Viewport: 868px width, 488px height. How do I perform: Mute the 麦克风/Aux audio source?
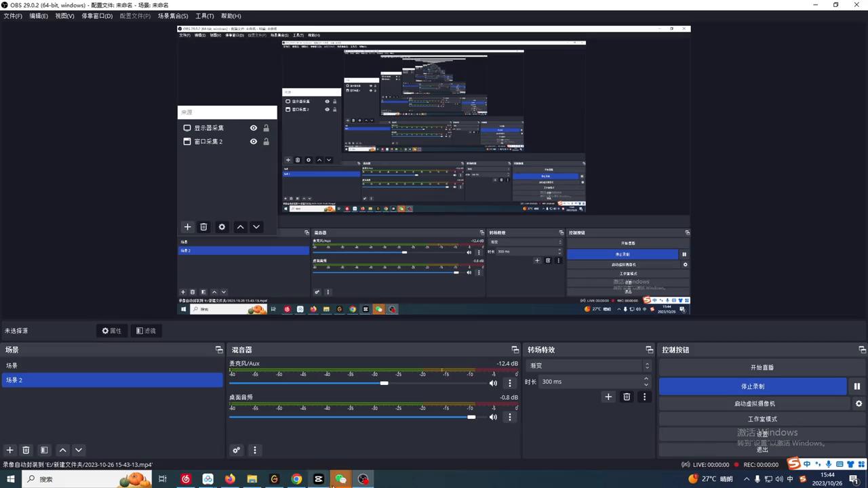(493, 383)
